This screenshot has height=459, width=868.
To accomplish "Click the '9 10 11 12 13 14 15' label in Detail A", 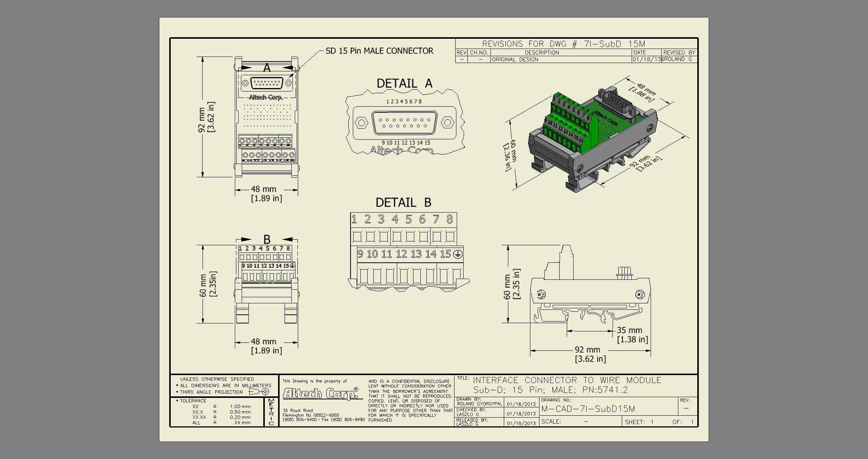I will pyautogui.click(x=406, y=143).
